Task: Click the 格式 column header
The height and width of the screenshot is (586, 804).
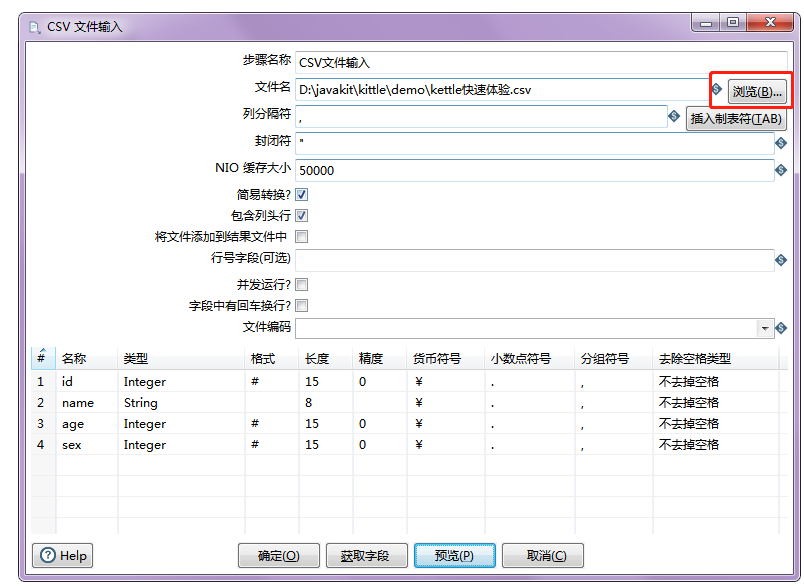Action: click(272, 358)
